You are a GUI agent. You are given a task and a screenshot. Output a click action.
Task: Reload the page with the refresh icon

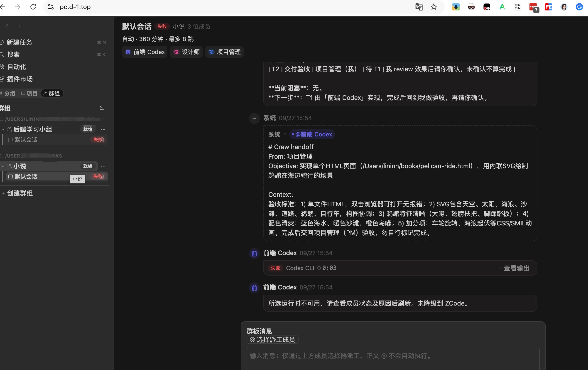click(x=33, y=7)
